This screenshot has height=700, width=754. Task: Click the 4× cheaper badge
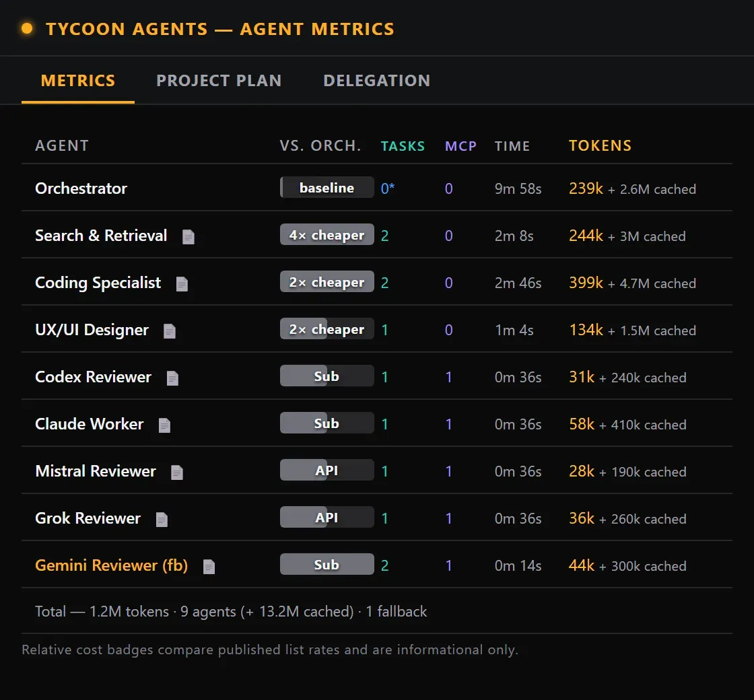[x=327, y=234]
